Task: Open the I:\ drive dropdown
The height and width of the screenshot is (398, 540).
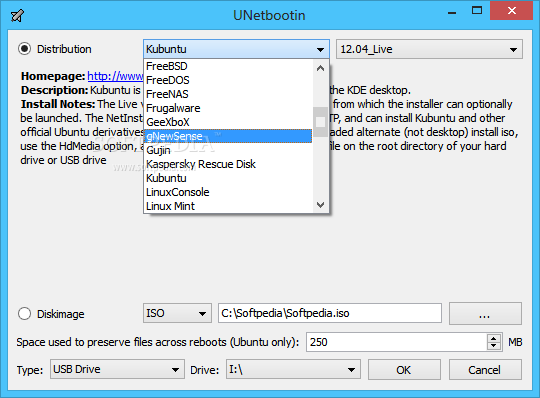Action: [x=293, y=369]
